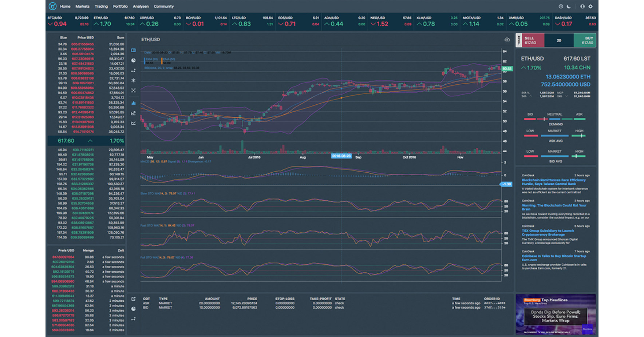
Task: Open the Portfolio menu
Action: click(x=120, y=7)
